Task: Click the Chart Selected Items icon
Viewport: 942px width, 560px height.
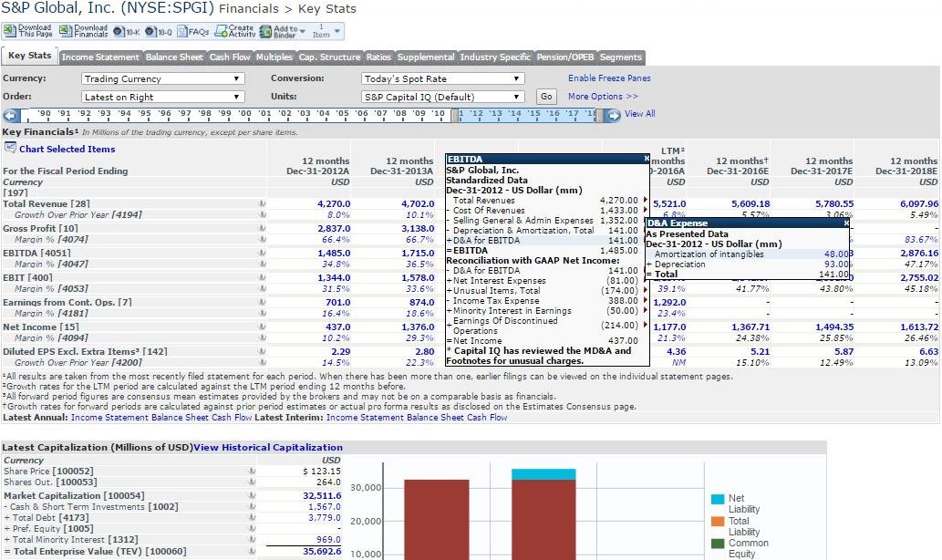Action: 10,147
